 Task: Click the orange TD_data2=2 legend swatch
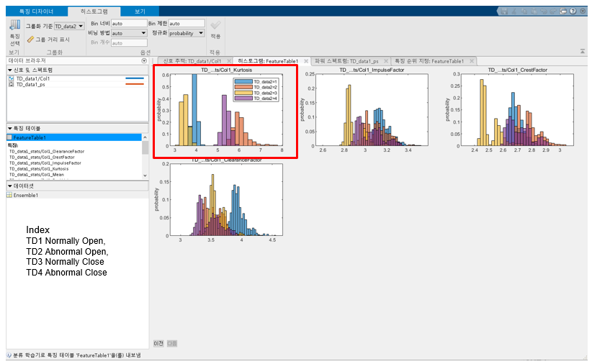243,87
